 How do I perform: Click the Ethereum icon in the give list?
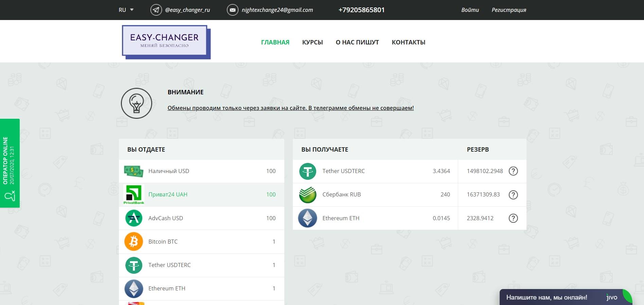click(x=133, y=288)
